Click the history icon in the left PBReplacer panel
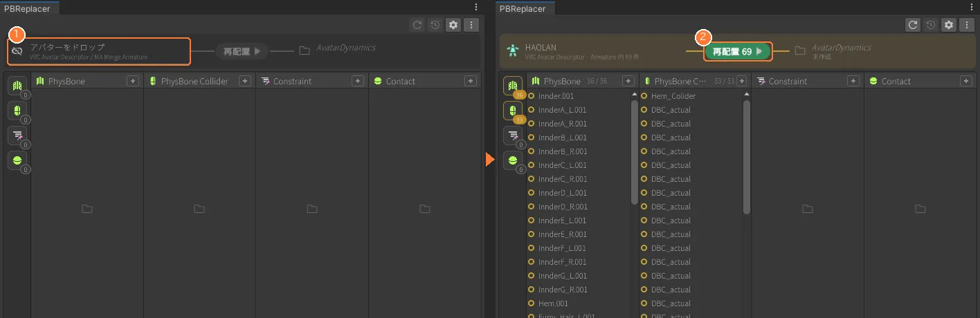The height and width of the screenshot is (318, 980). [435, 25]
